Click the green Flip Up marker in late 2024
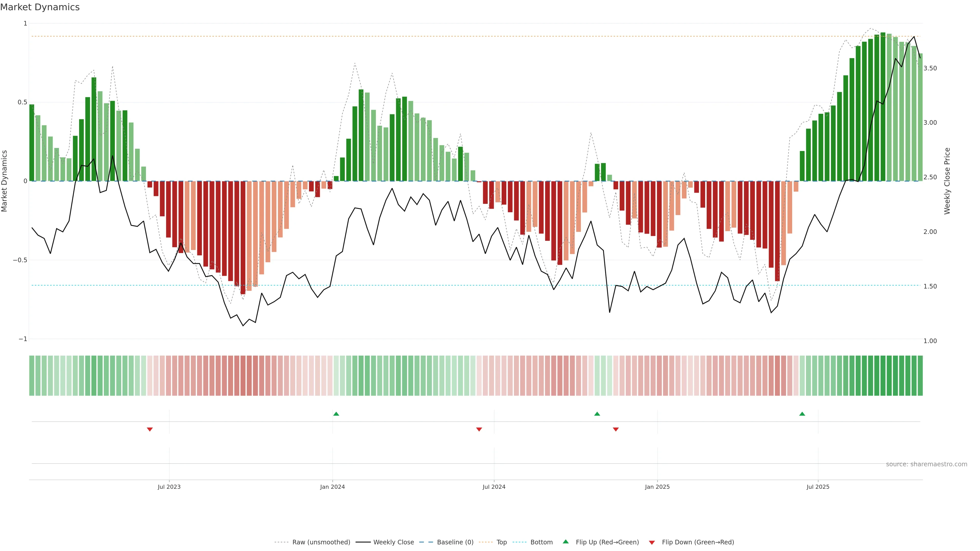 point(597,414)
